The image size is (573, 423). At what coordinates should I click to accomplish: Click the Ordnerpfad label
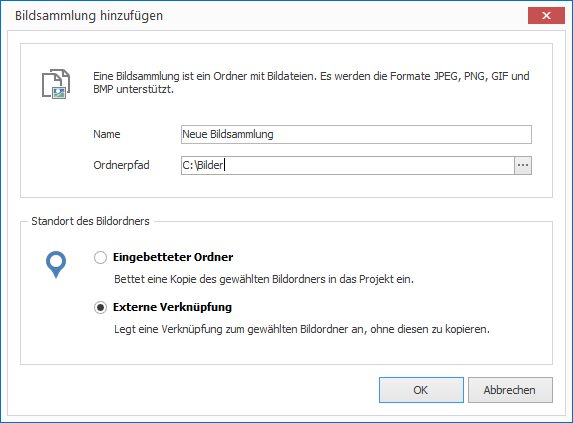tap(121, 165)
